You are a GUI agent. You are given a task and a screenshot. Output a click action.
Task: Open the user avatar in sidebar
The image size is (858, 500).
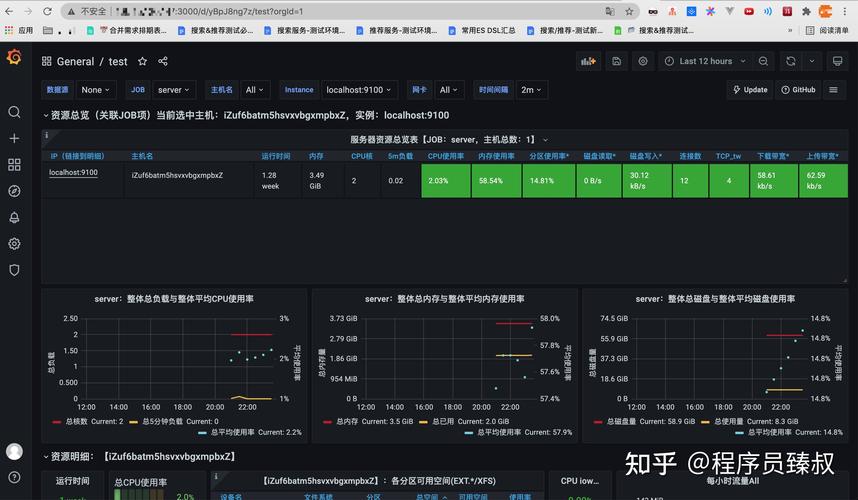pyautogui.click(x=14, y=451)
